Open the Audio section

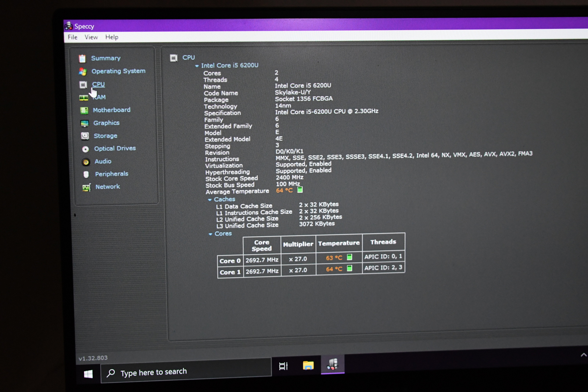click(x=103, y=161)
